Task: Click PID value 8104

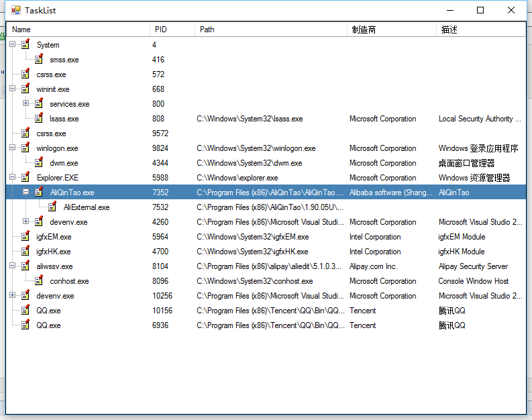Action: [x=160, y=266]
